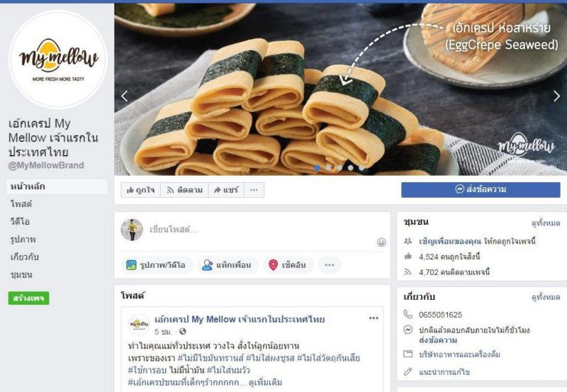Open the emoji picker in post composer
This screenshot has width=567, height=392.
tap(381, 242)
